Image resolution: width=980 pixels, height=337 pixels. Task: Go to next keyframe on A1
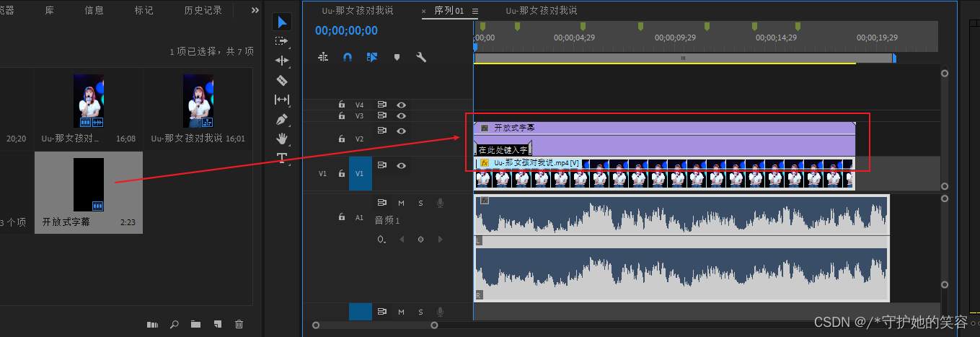439,239
